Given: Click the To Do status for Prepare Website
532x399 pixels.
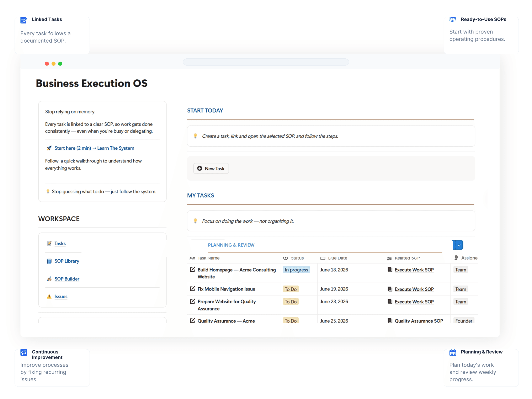Looking at the screenshot, I should tap(291, 302).
